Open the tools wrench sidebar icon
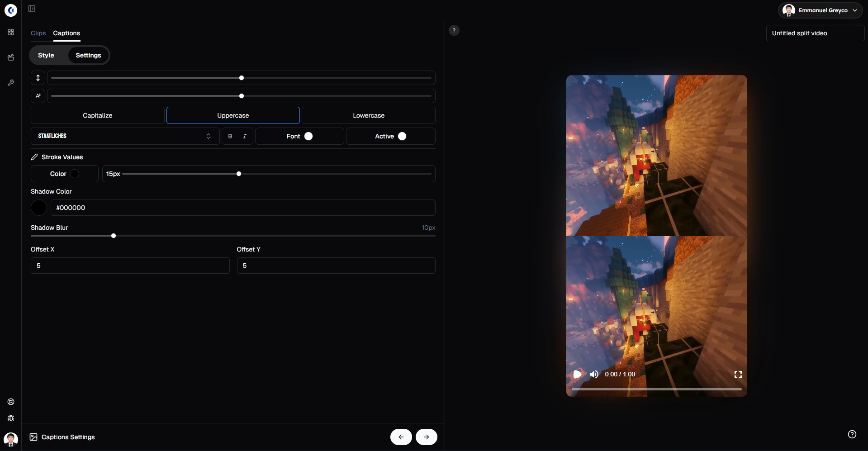This screenshot has height=451, width=868. [x=11, y=83]
